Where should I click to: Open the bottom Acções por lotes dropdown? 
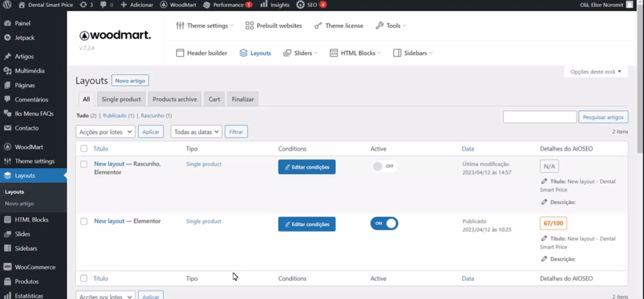pyautogui.click(x=106, y=296)
